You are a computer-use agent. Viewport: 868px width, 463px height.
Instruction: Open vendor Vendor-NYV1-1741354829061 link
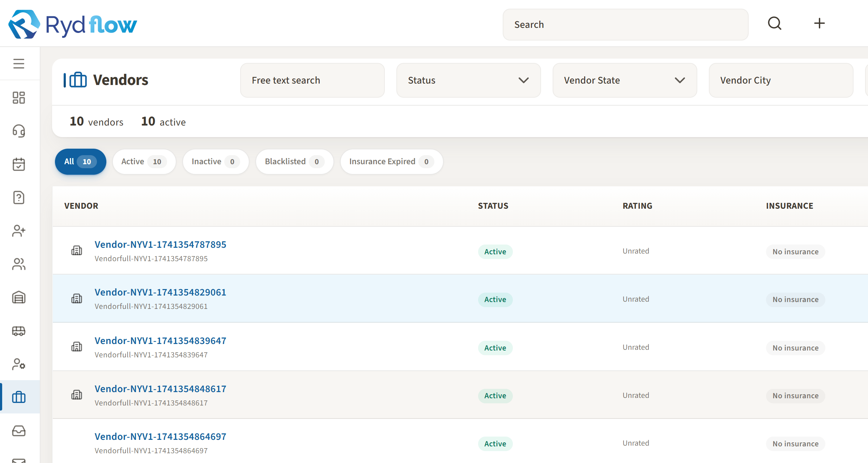(160, 292)
